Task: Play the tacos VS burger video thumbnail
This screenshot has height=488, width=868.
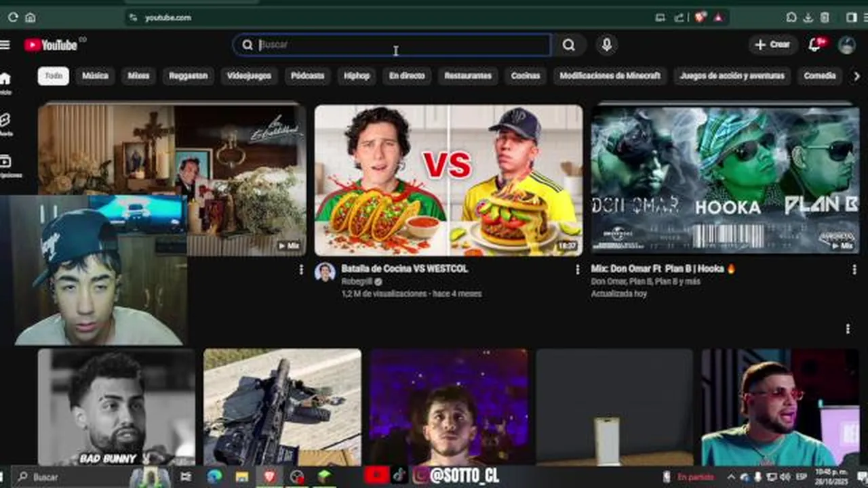Action: [x=448, y=180]
